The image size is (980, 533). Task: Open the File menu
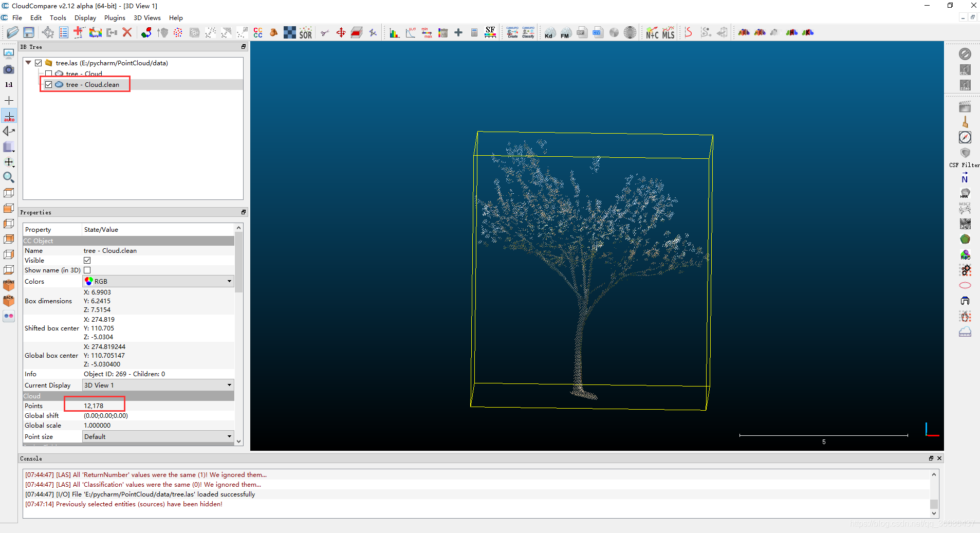[x=17, y=17]
